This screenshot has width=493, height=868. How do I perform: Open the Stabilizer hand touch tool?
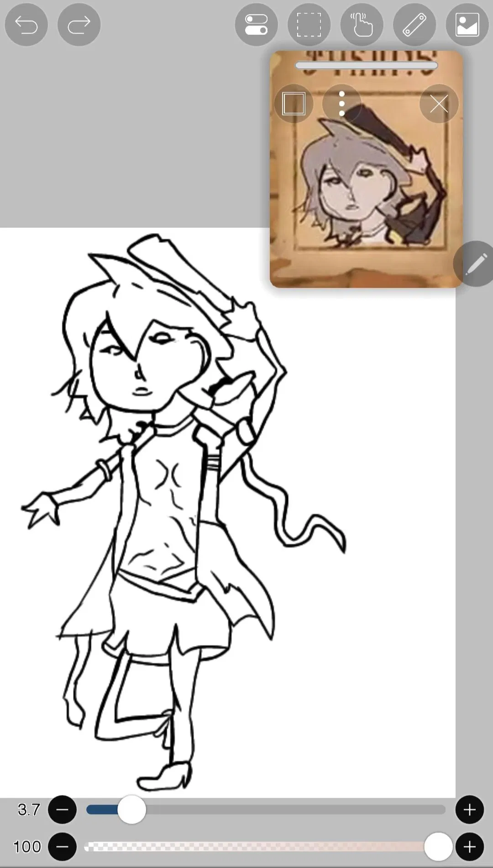coord(362,25)
